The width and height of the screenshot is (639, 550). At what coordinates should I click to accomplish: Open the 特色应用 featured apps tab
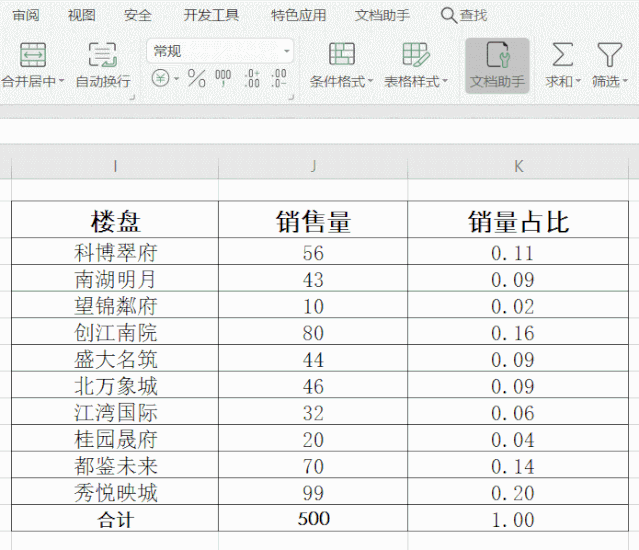pos(299,15)
